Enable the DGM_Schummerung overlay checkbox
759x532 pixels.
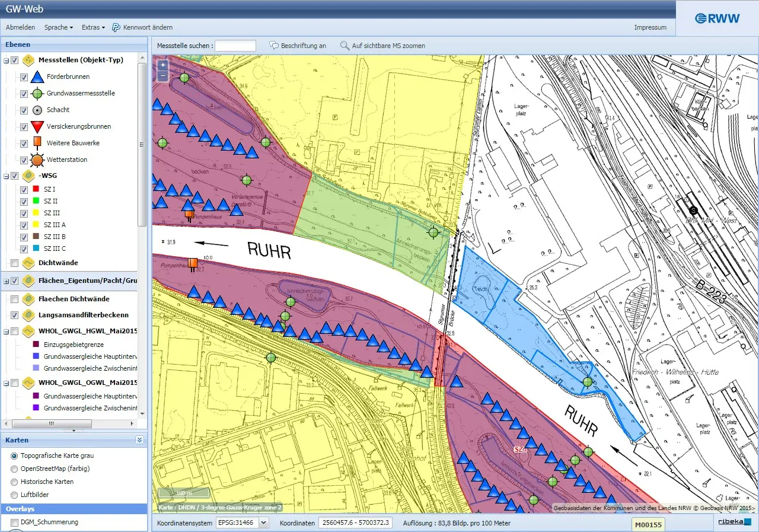14,523
